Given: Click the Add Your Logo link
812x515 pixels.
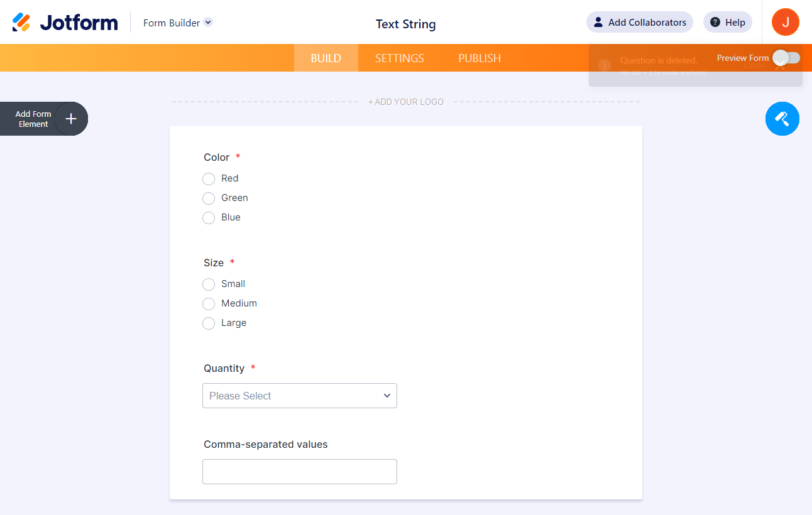Looking at the screenshot, I should pyautogui.click(x=406, y=102).
